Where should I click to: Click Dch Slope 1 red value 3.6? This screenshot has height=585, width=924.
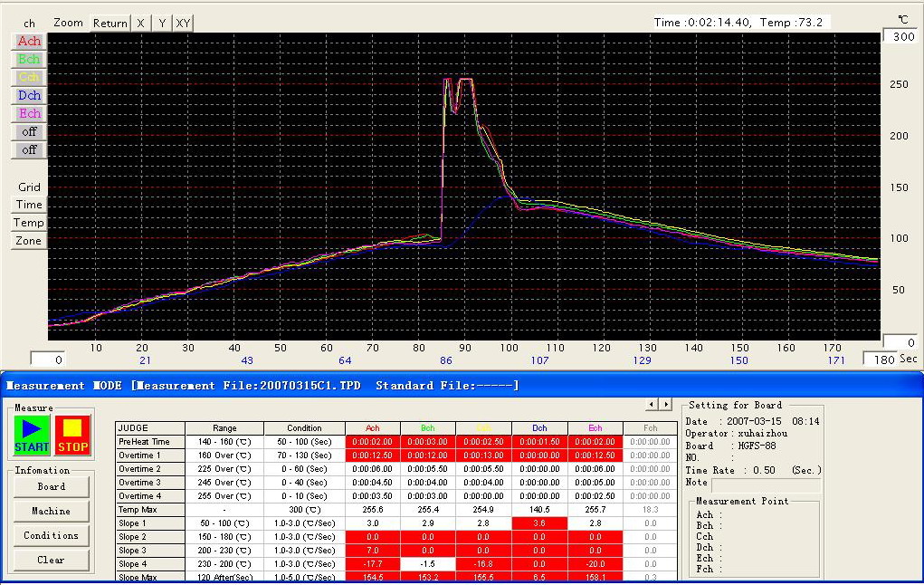pyautogui.click(x=539, y=523)
